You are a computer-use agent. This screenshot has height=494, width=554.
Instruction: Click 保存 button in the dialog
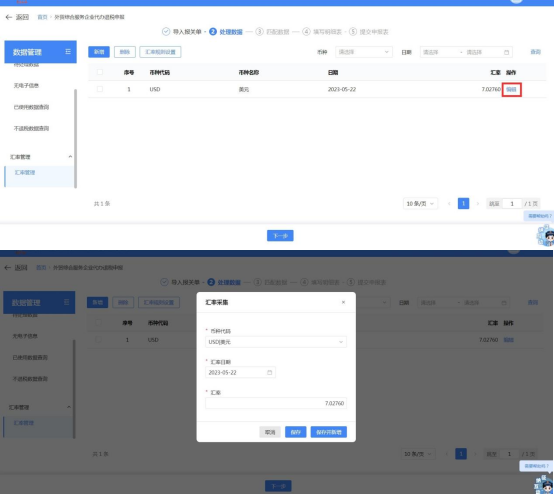[x=295, y=432]
